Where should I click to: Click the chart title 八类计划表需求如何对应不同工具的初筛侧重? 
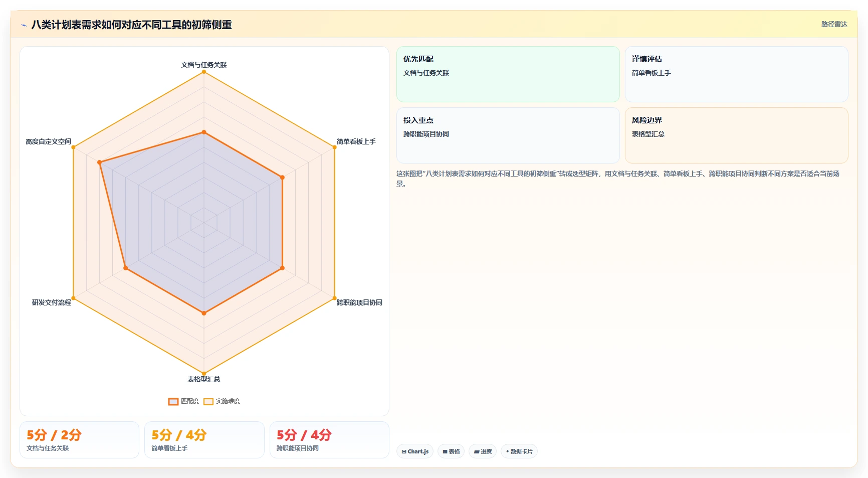131,25
